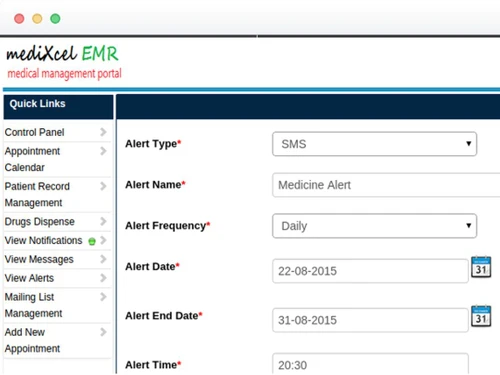Click the Alert Name text field
The height and width of the screenshot is (375, 500).
point(386,185)
